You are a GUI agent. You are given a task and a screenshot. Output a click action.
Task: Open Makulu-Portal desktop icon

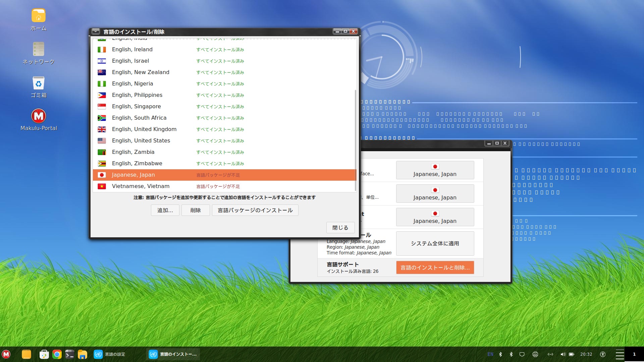coord(39,116)
